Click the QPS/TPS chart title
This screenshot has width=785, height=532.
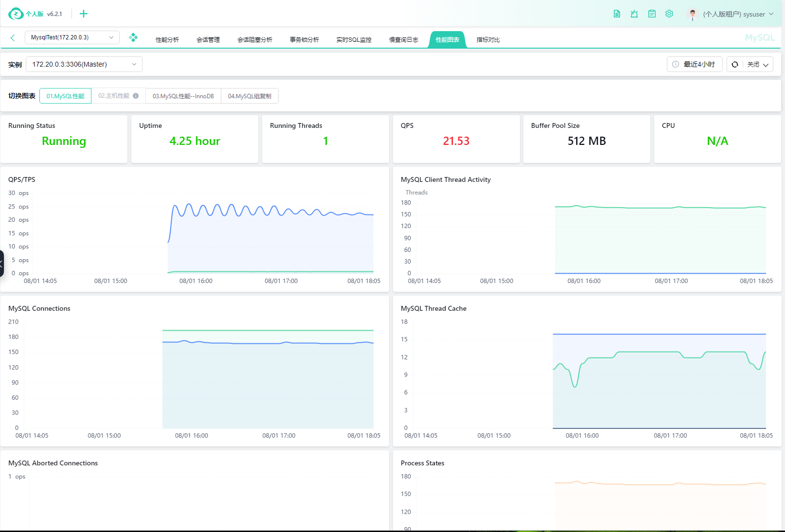tap(22, 179)
